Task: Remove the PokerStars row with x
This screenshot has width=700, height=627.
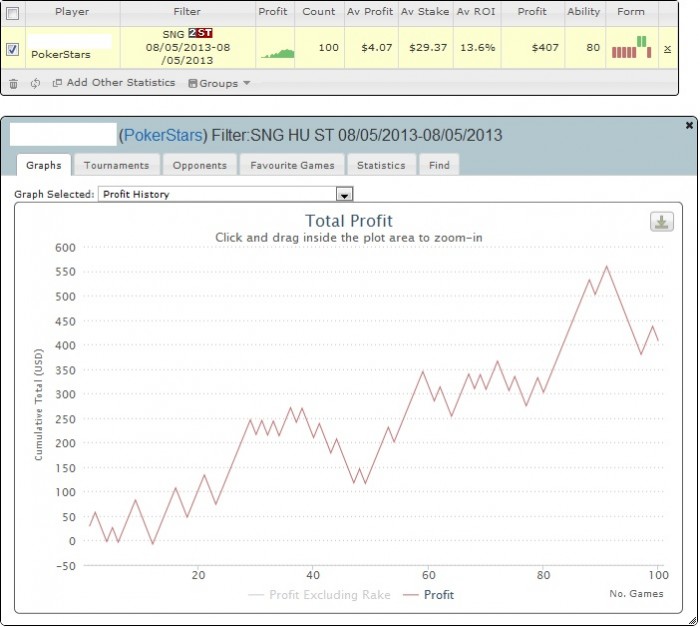Action: click(667, 49)
